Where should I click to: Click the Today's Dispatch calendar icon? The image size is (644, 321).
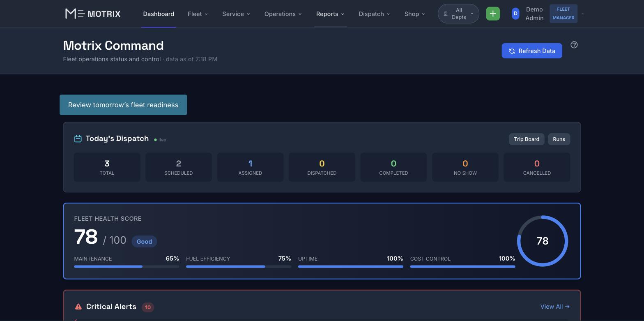[78, 139]
